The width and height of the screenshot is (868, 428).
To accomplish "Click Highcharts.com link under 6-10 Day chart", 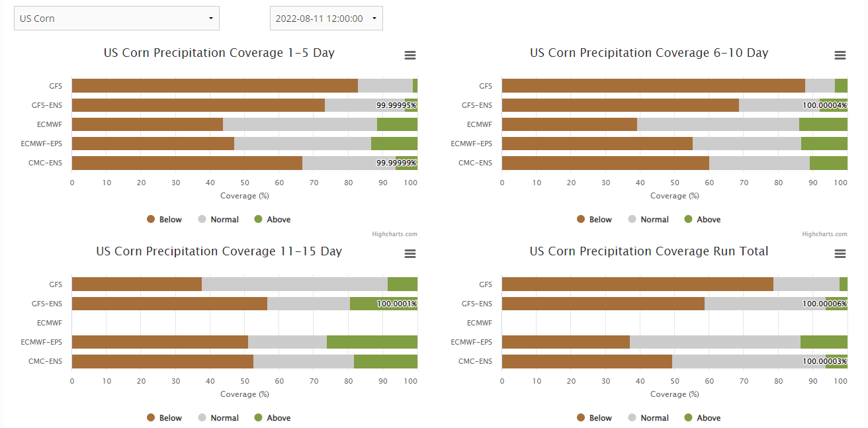I will (x=824, y=234).
